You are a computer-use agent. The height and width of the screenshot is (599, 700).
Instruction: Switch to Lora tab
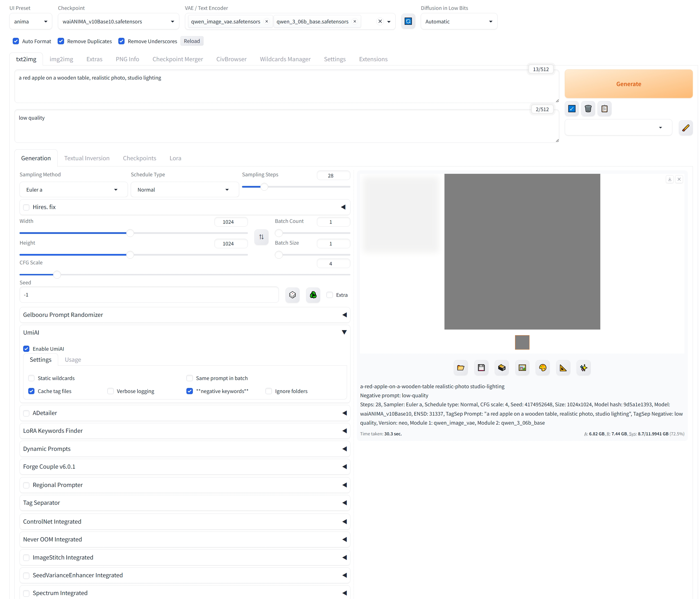coord(175,158)
